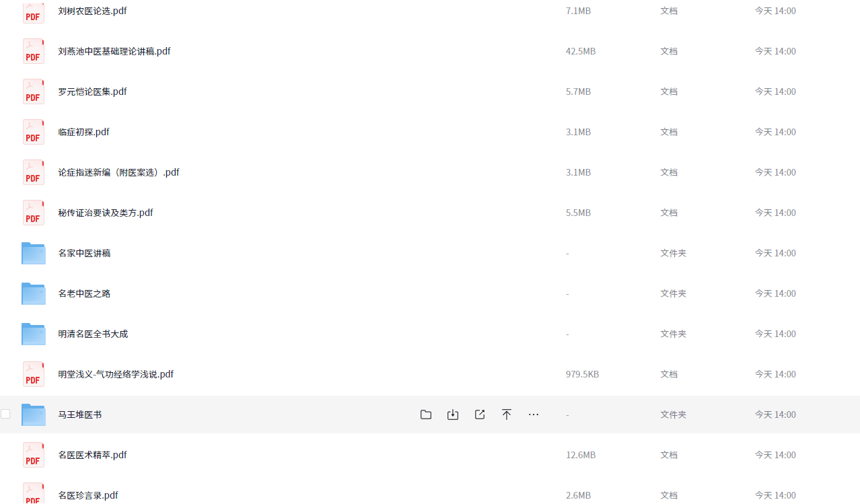Click the share icon on 马王堆医书 row

click(x=480, y=415)
